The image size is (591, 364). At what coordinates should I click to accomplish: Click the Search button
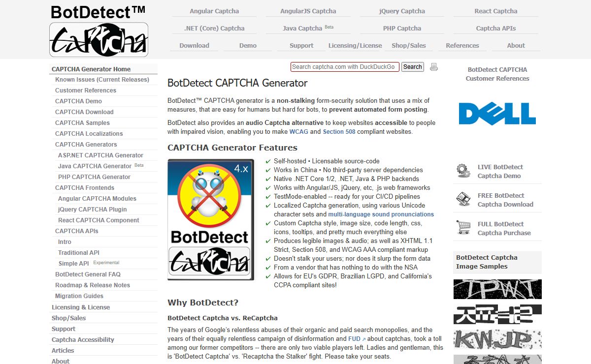tap(413, 67)
